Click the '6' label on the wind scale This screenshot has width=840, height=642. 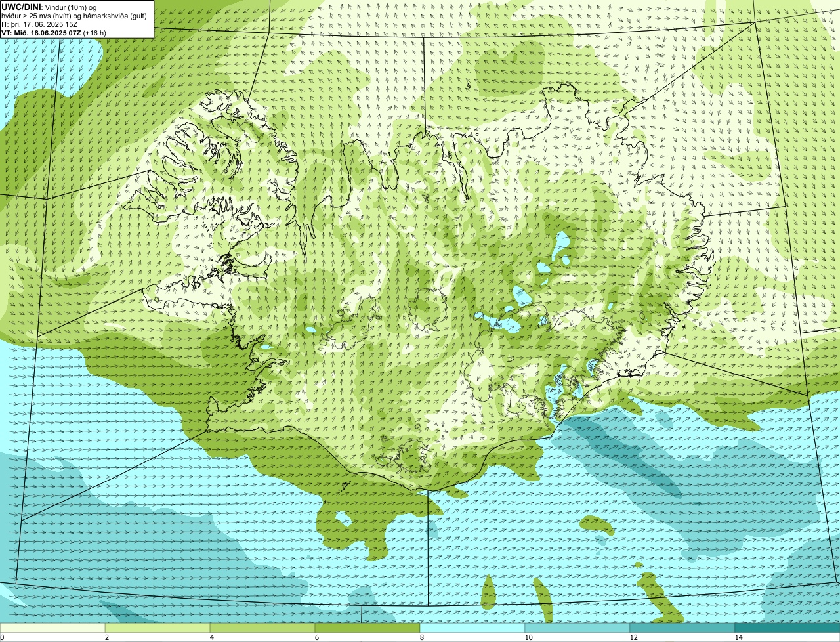click(x=316, y=637)
